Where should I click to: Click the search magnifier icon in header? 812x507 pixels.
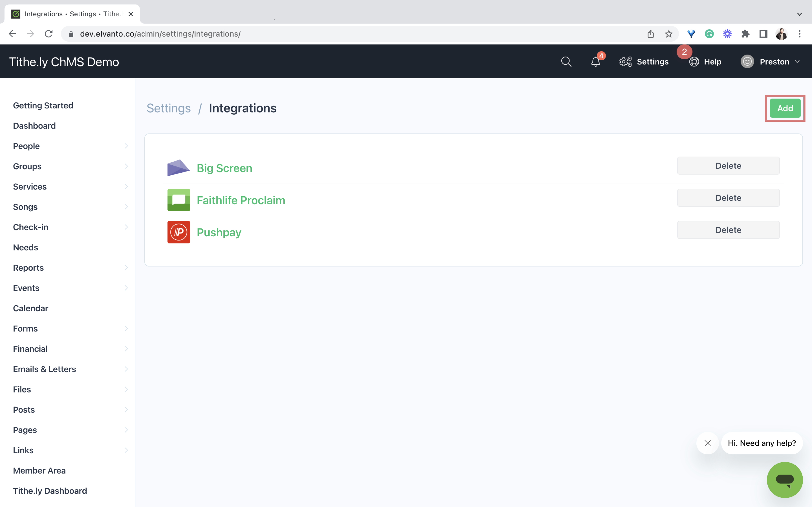[566, 62]
